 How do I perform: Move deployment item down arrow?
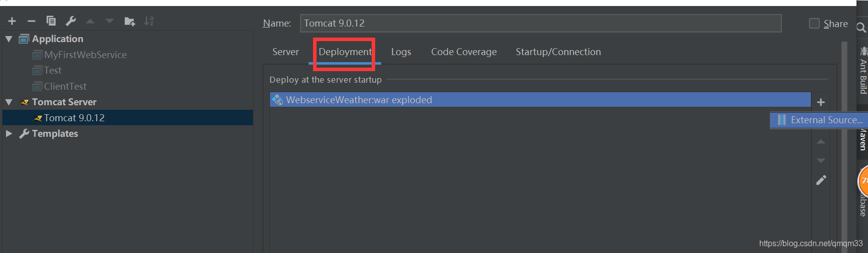[821, 160]
